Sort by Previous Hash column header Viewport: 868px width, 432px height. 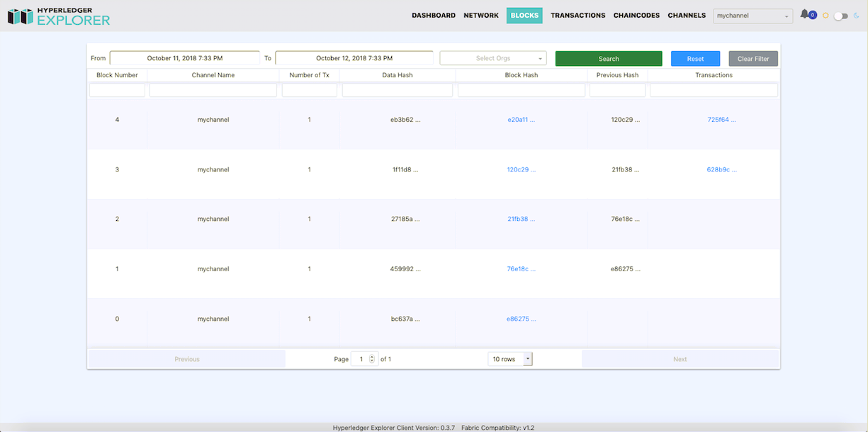(618, 75)
